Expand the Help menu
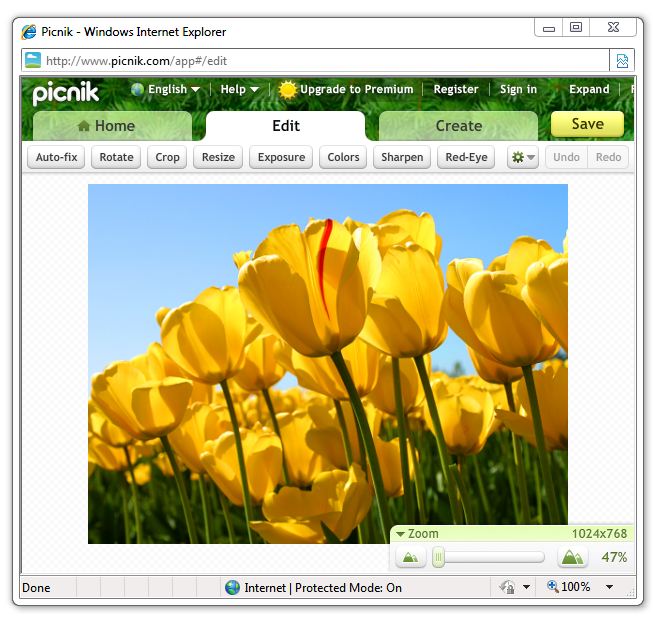Screen dimensions: 653x624 (x=239, y=89)
